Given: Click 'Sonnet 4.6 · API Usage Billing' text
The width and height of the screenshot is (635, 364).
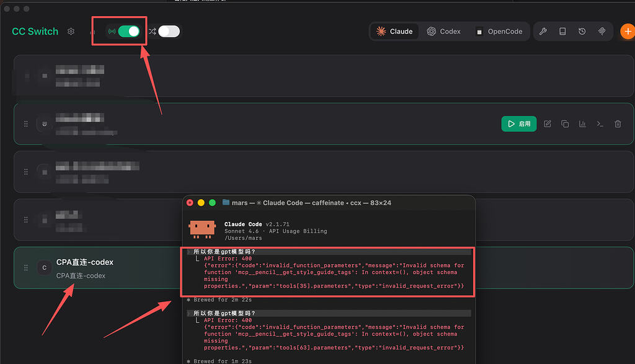Looking at the screenshot, I should pos(276,231).
